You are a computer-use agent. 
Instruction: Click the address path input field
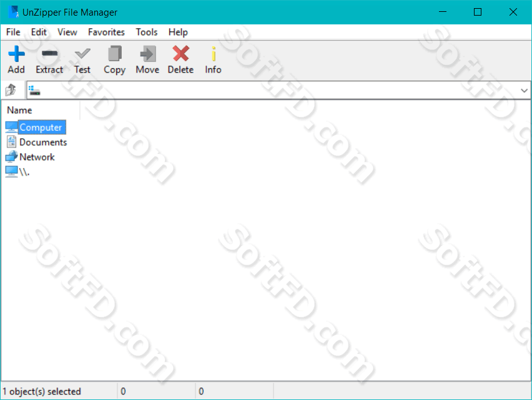[278, 91]
